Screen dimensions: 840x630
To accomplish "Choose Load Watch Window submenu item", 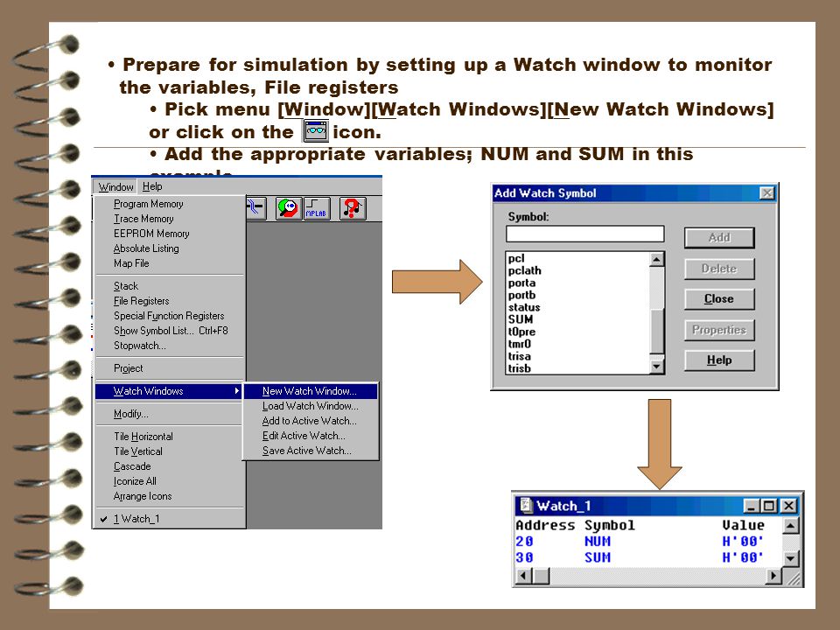I will 310,406.
